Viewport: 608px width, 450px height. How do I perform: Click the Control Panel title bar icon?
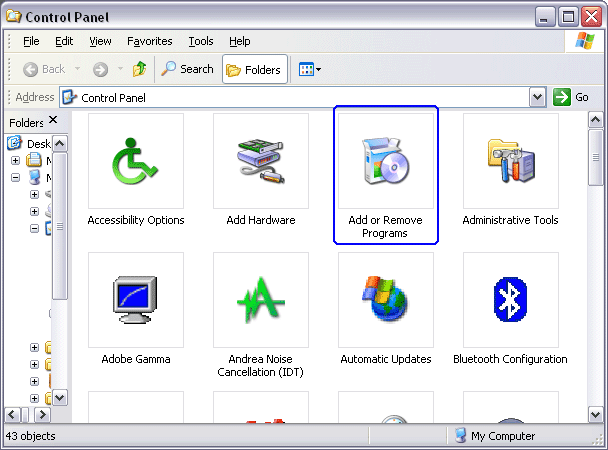click(14, 16)
